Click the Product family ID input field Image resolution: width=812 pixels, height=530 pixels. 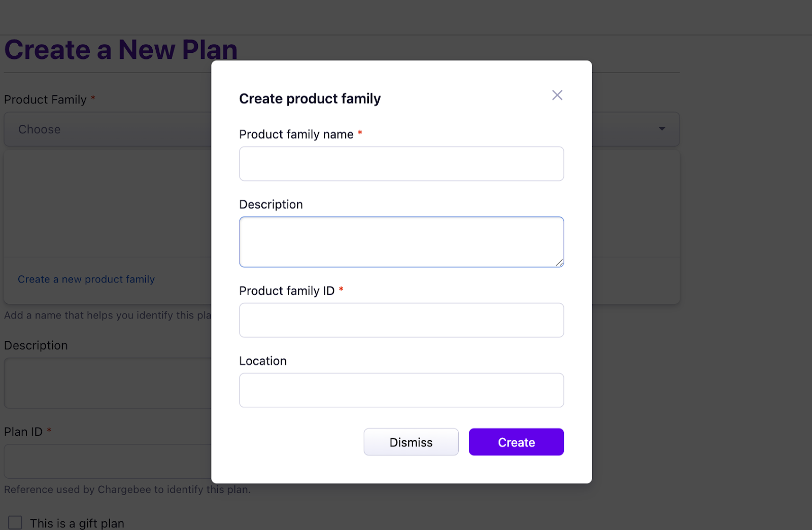point(401,320)
